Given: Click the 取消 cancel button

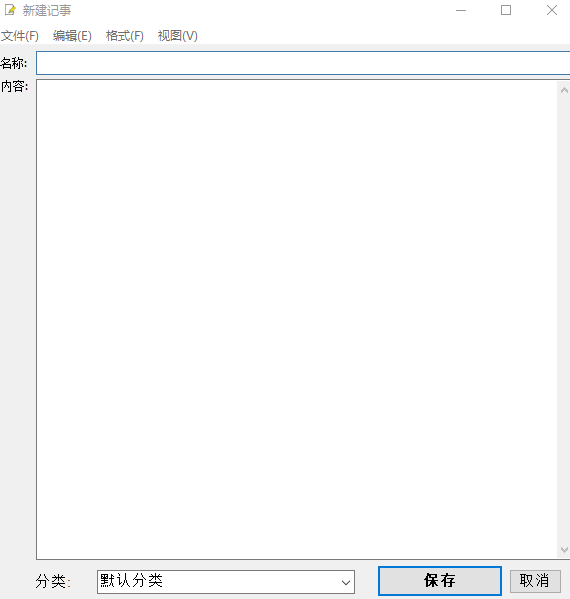Looking at the screenshot, I should (535, 581).
